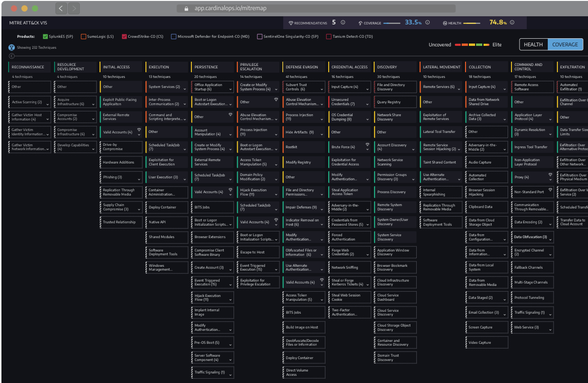
Task: Open the Protocol Tunneling card
Action: [532, 297]
